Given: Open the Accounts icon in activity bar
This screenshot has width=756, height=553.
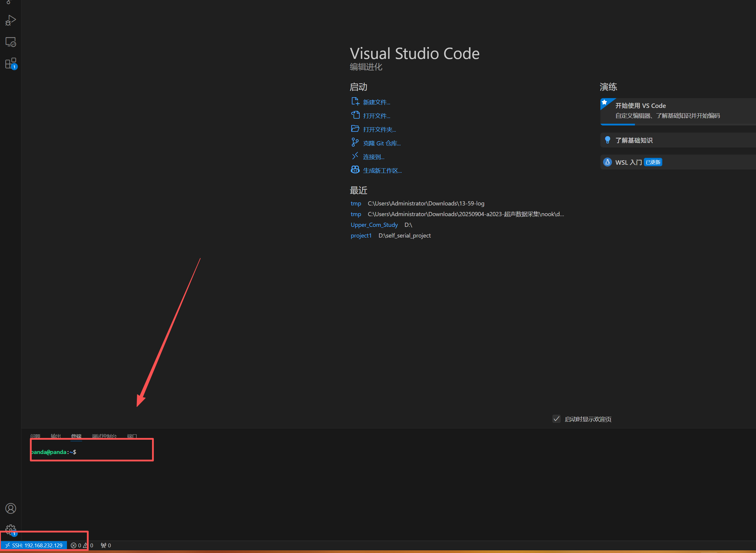Looking at the screenshot, I should tap(10, 508).
